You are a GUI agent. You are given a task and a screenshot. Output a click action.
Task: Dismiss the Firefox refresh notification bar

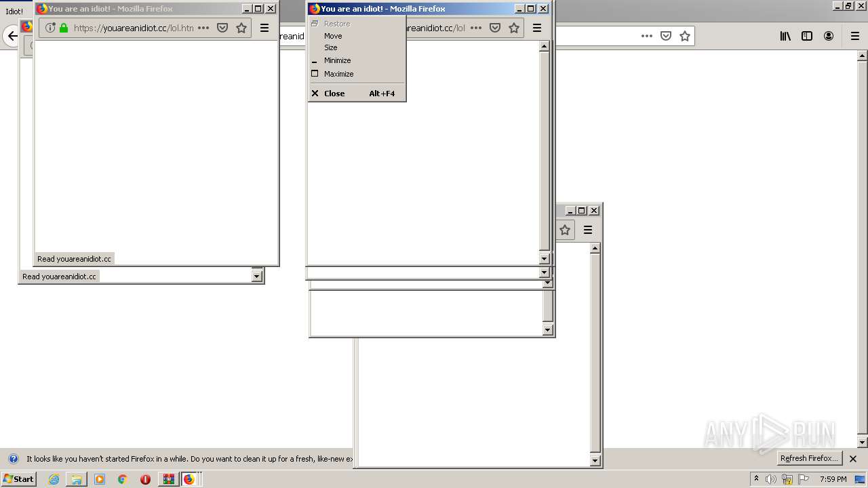point(853,459)
